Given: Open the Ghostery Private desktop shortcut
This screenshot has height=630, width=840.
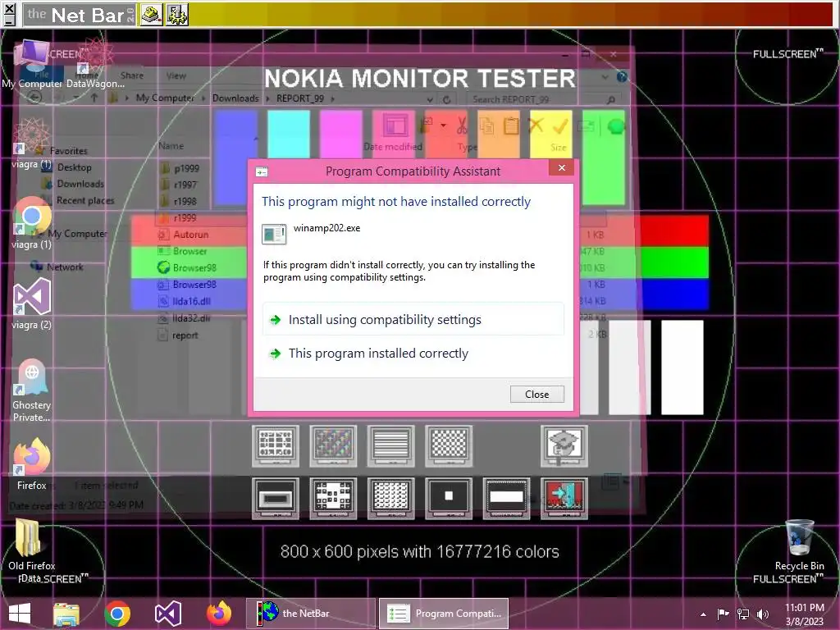Looking at the screenshot, I should (32, 390).
